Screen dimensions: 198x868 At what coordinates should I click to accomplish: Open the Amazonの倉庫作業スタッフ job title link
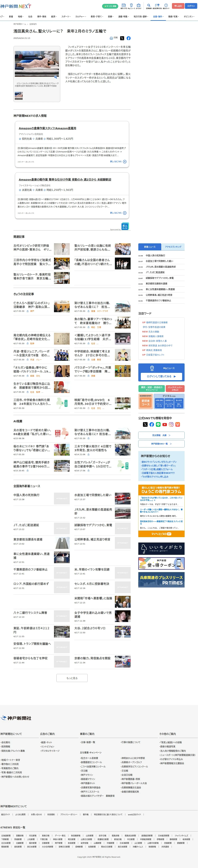pyautogui.click(x=47, y=128)
